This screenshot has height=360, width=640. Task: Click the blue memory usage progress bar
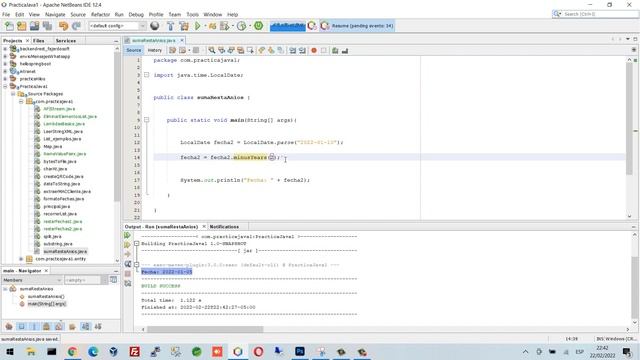point(288,26)
